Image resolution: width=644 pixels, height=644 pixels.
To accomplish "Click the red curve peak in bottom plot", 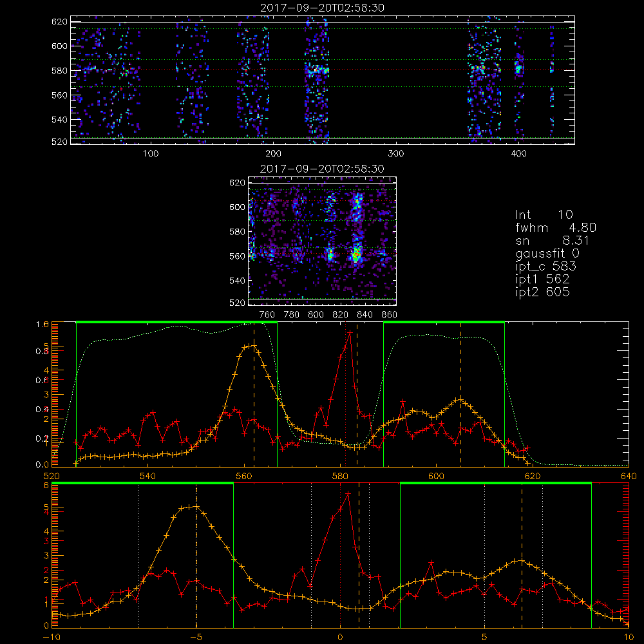I will [x=348, y=494].
